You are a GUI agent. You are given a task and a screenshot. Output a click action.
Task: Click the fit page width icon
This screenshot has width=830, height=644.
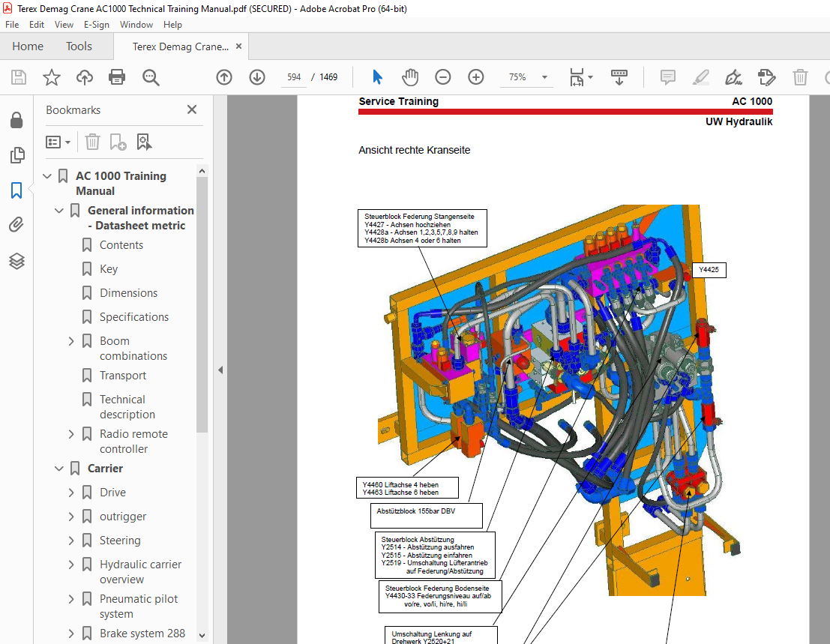pos(577,77)
